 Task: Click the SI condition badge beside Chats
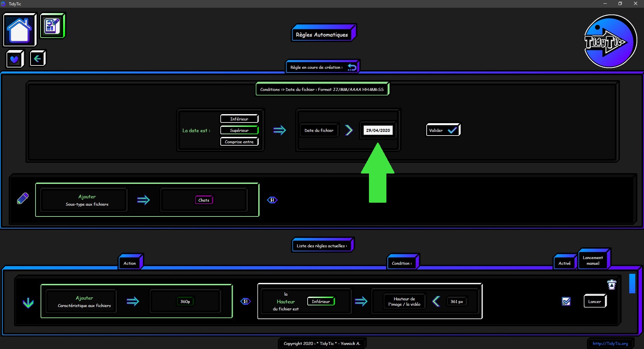point(272,200)
